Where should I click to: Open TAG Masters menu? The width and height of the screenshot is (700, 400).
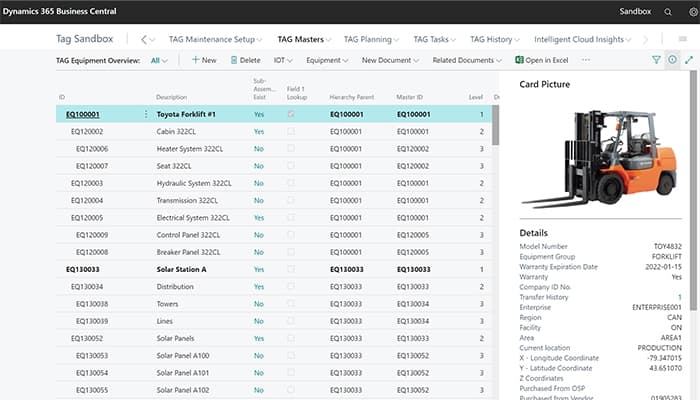click(304, 39)
